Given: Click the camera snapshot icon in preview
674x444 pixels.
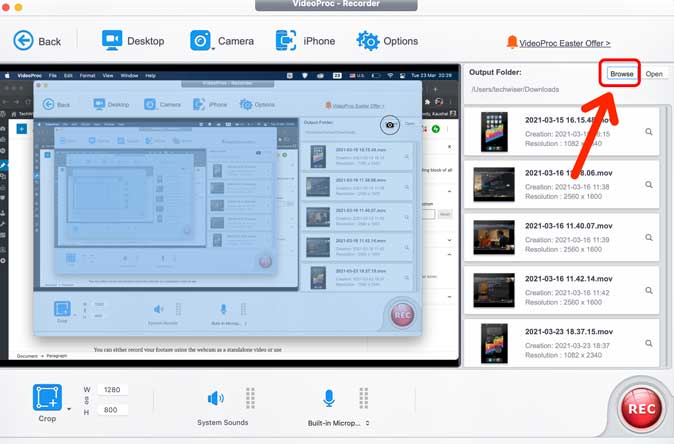Looking at the screenshot, I should tap(389, 125).
